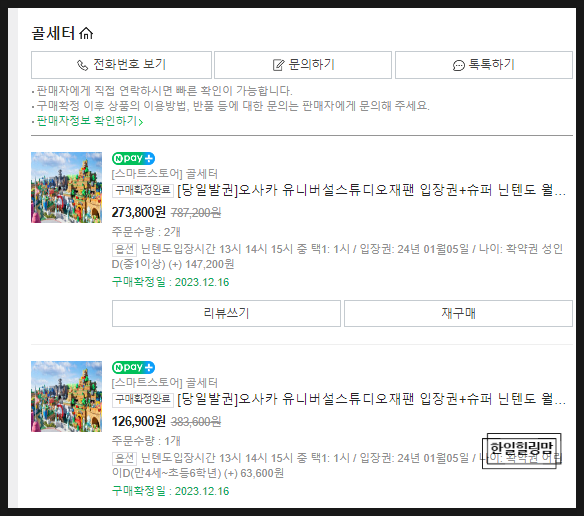Image resolution: width=584 pixels, height=516 pixels.
Task: Click the 문의하기 inquiry button
Action: pyautogui.click(x=303, y=65)
